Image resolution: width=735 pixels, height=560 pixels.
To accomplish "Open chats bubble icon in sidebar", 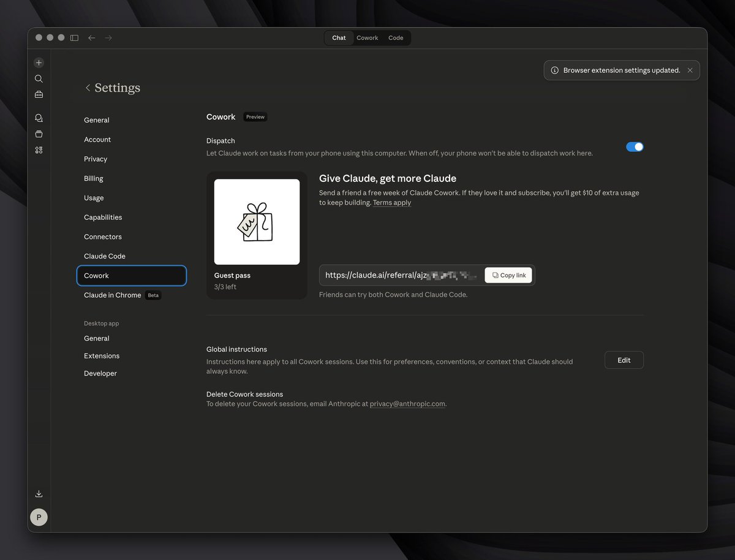I will [39, 118].
